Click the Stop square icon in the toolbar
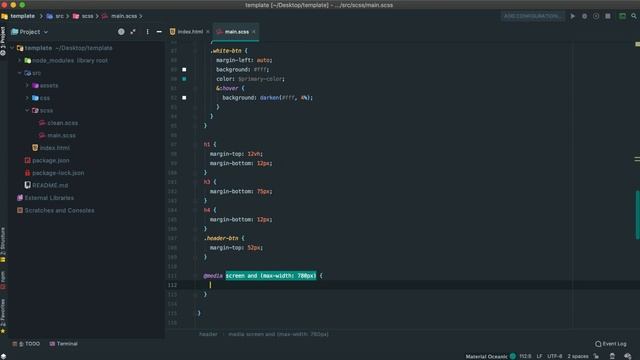This screenshot has height=360, width=640. tap(608, 16)
